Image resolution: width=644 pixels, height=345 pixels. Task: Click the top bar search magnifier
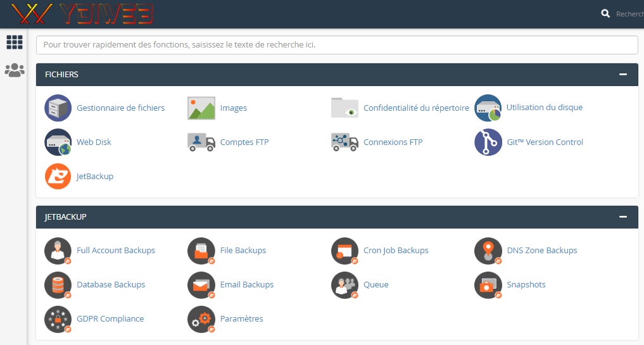click(605, 13)
